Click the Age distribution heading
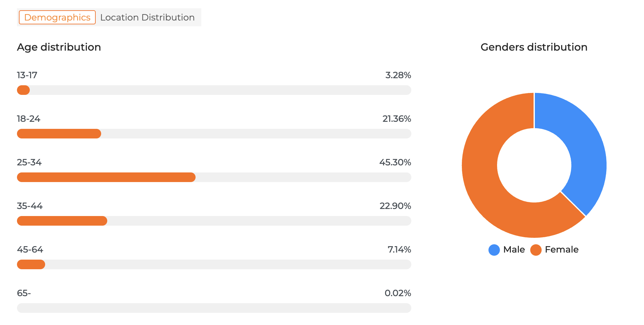 59,47
